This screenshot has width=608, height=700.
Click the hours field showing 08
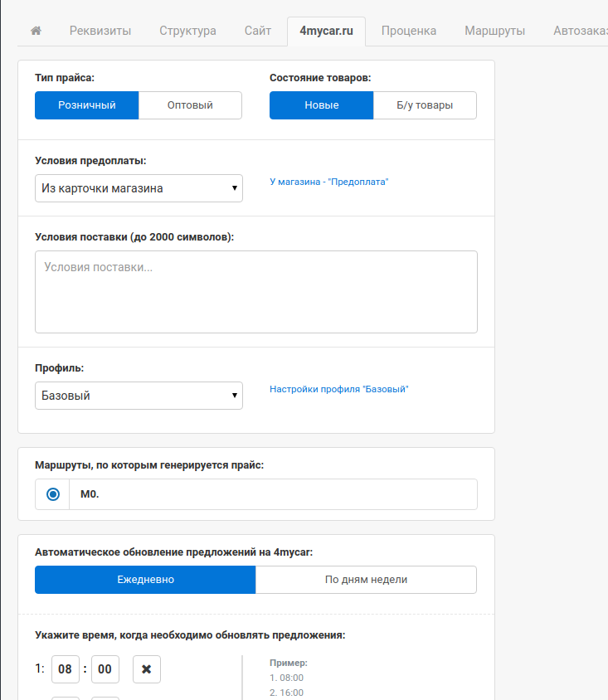66,669
